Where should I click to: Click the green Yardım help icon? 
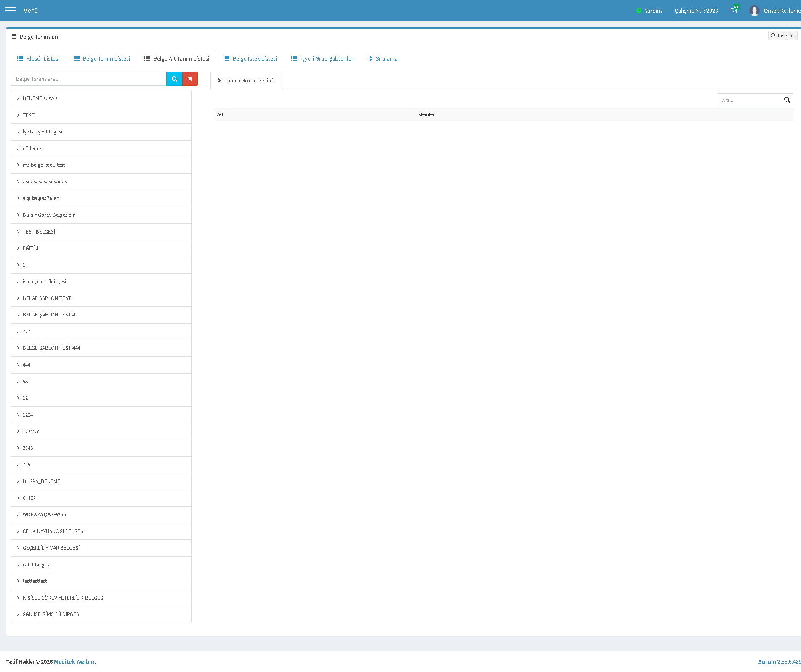[x=639, y=11]
